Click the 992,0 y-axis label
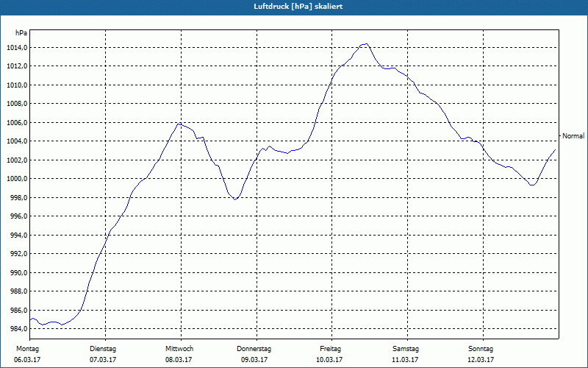The width and height of the screenshot is (588, 368). tap(18, 254)
